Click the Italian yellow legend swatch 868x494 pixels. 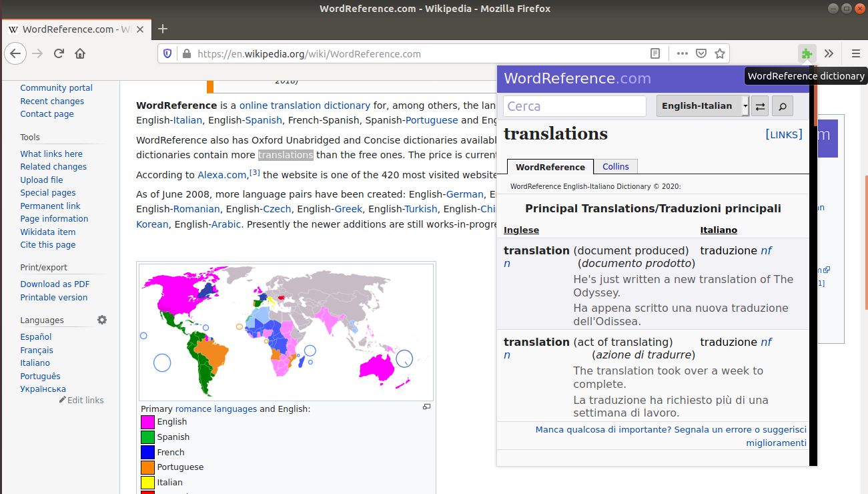coord(147,483)
